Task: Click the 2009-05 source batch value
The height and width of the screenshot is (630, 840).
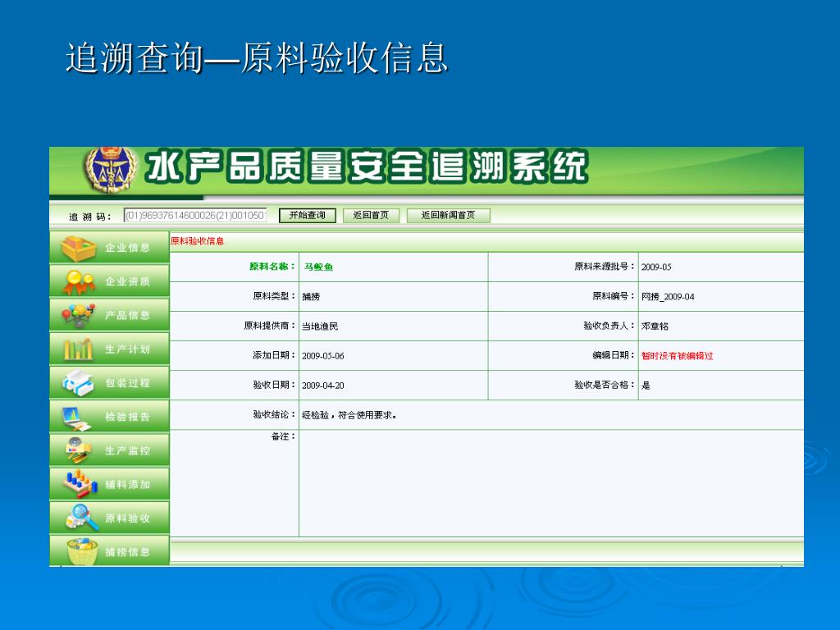Action: (x=656, y=267)
